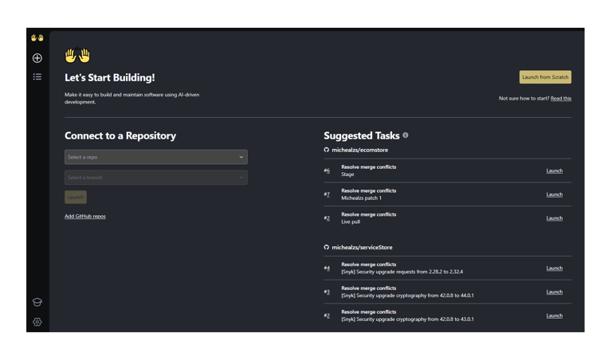
Task: Click GitHub icon beside michealzs/serviceStore
Action: point(327,248)
